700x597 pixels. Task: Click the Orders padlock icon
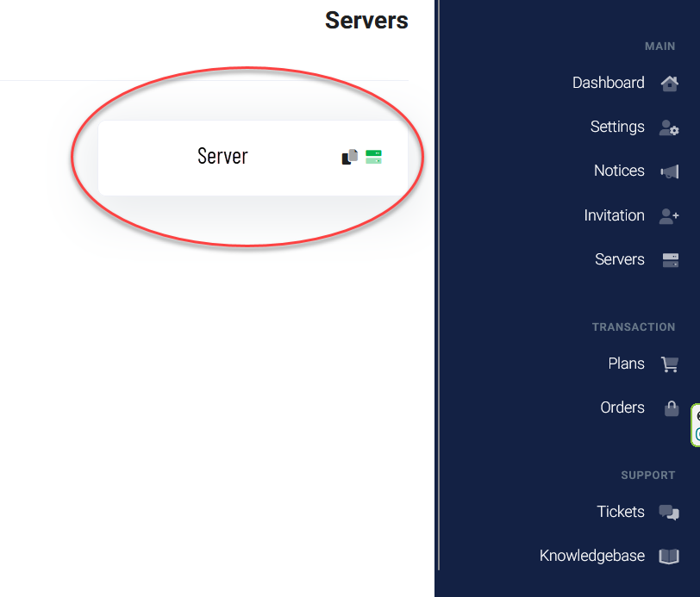(x=672, y=408)
